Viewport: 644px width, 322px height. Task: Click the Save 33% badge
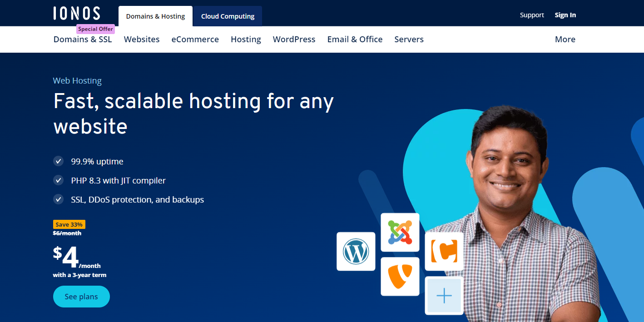tap(69, 224)
